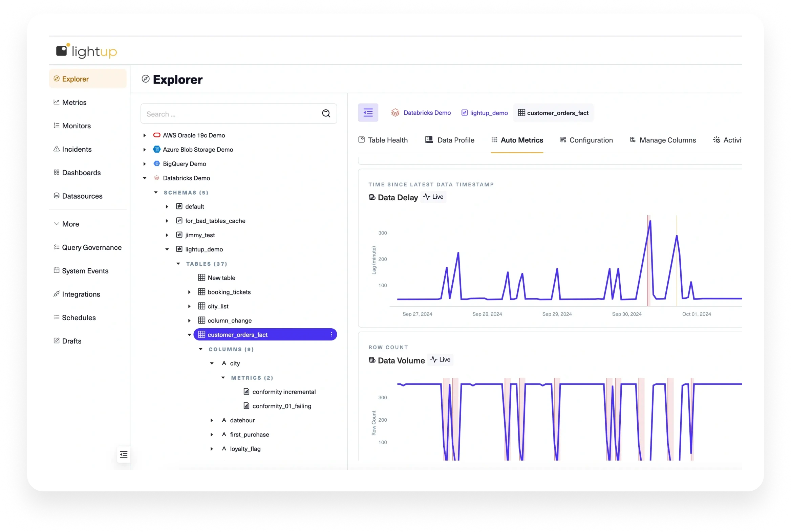Expand the datehour column node
Viewport: 791px width, 532px height.
point(212,420)
